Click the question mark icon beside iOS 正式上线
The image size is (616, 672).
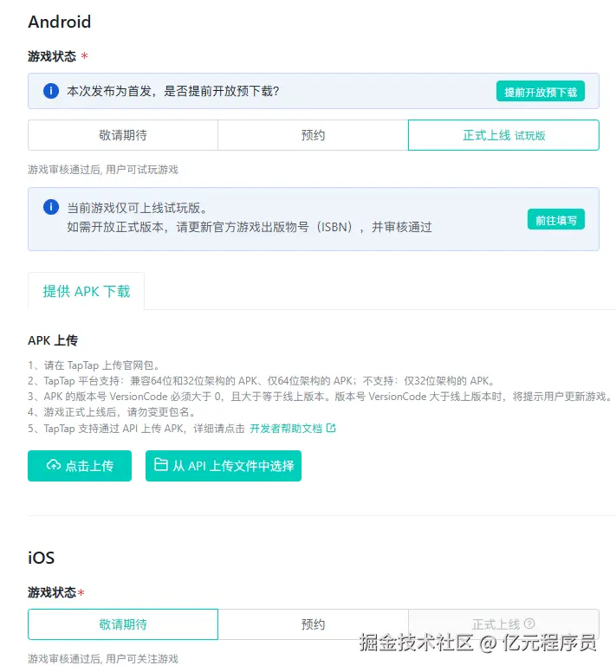click(529, 624)
